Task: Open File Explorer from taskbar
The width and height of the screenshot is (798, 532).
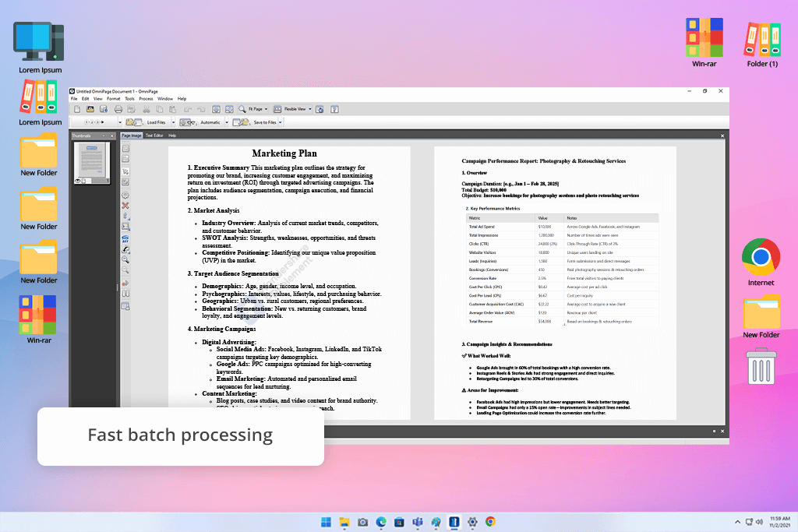Action: 344,522
